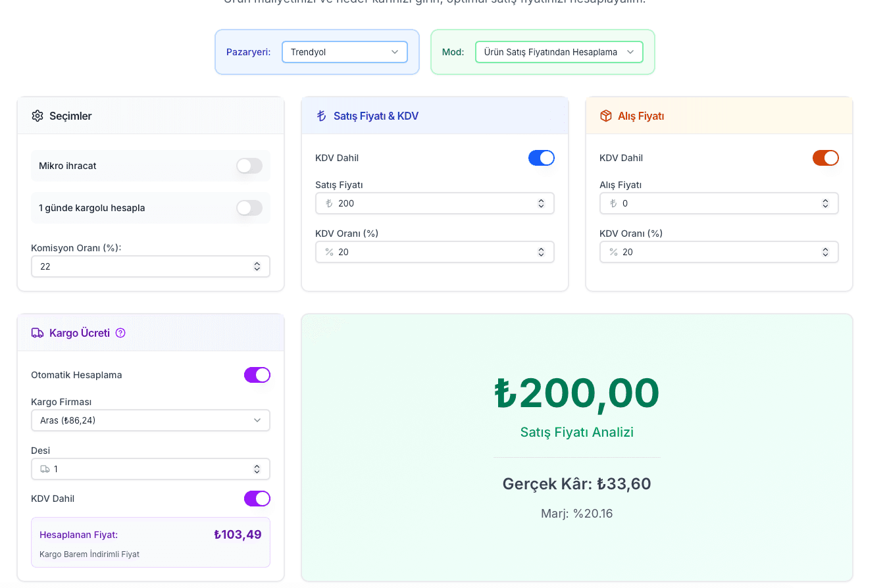This screenshot has height=588, width=887.
Task: Click the Komisyon Oranı stepper arrows
Action: tap(257, 267)
